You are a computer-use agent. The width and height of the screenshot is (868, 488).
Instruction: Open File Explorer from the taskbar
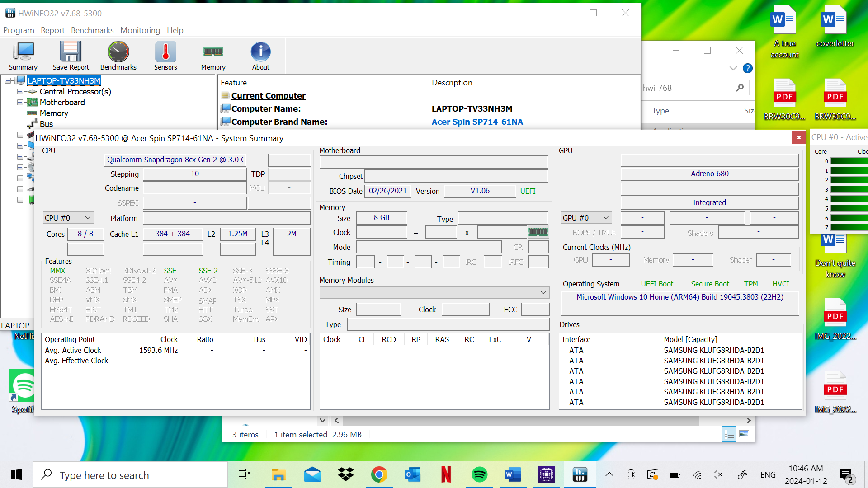278,474
